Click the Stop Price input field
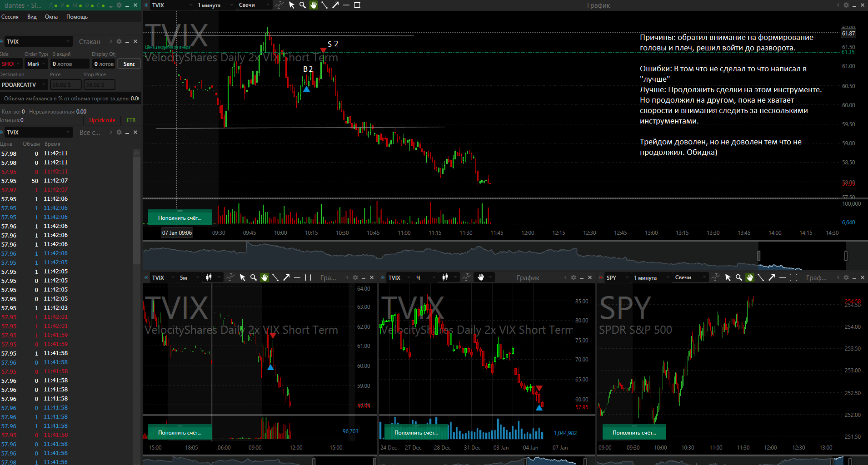Viewport: 868px width, 465px height. 100,84
